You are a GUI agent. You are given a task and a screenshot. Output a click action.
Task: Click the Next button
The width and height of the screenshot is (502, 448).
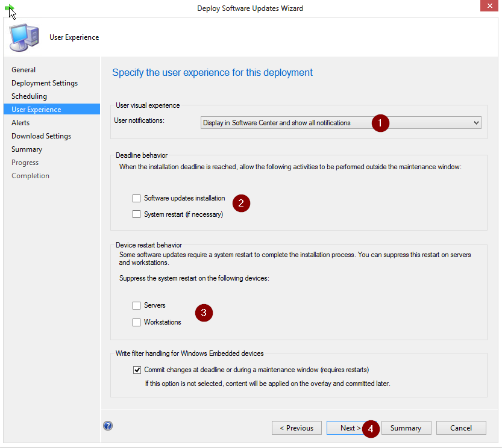350,428
